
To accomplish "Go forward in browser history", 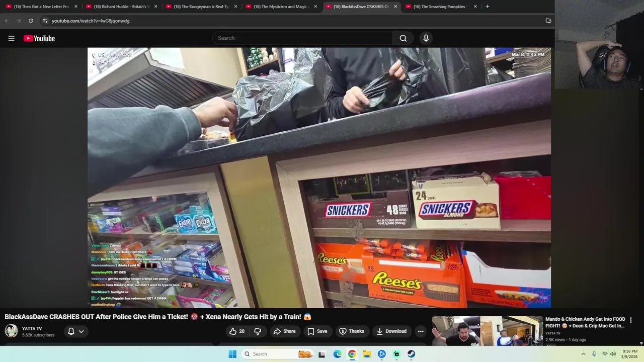I will [x=19, y=21].
